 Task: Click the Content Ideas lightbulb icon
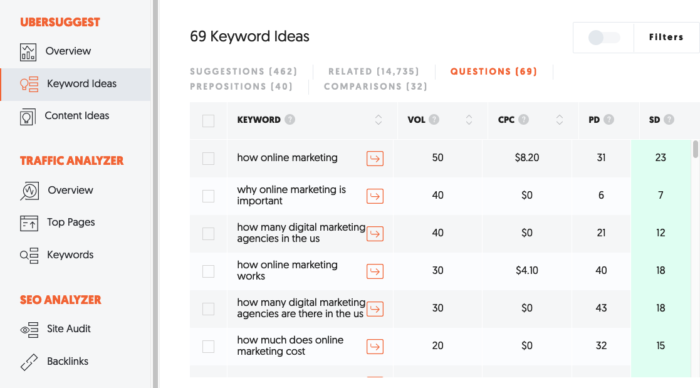click(28, 117)
